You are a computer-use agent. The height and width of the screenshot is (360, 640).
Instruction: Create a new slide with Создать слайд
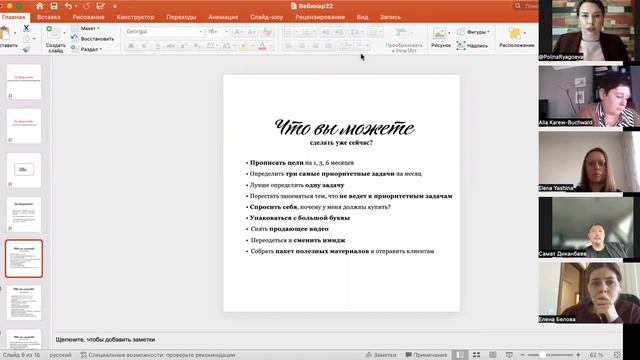pyautogui.click(x=55, y=40)
